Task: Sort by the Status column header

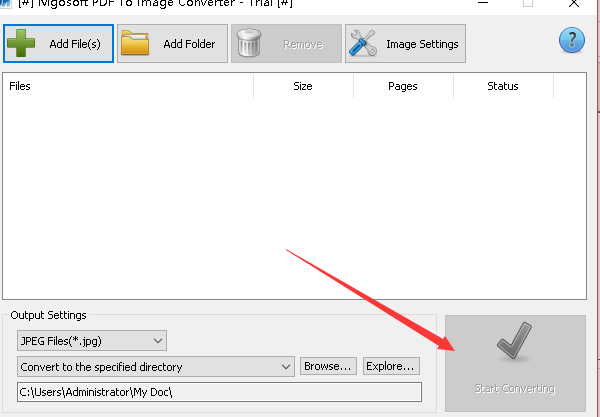Action: tap(503, 86)
